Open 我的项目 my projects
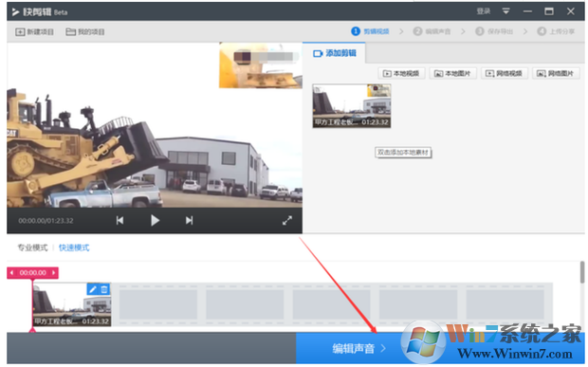This screenshot has width=588, height=367. tap(85, 32)
